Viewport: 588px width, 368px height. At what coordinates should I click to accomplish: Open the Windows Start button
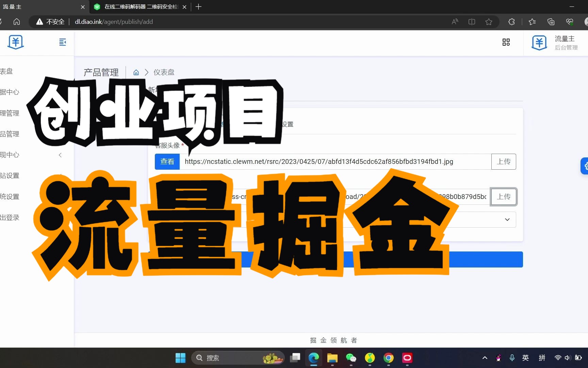(x=180, y=358)
